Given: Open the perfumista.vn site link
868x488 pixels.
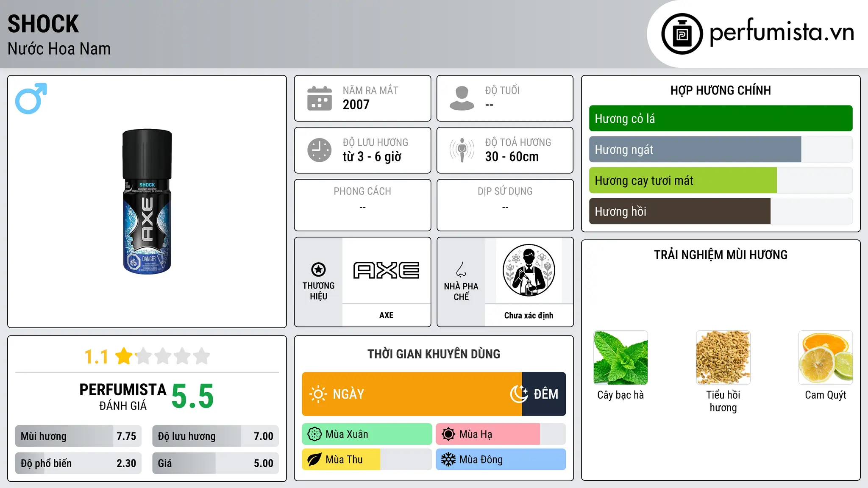Looking at the screenshot, I should pos(782,32).
